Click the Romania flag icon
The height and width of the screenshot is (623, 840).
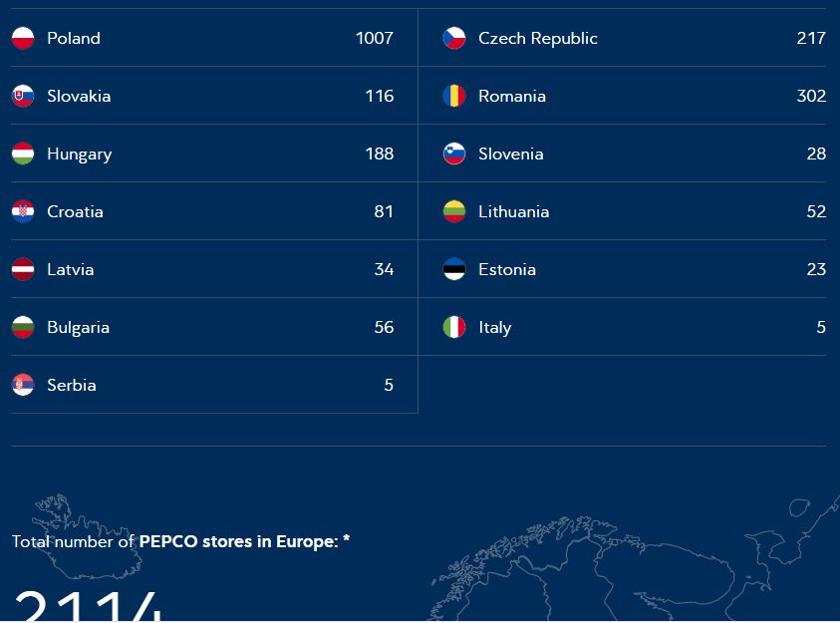coord(454,96)
